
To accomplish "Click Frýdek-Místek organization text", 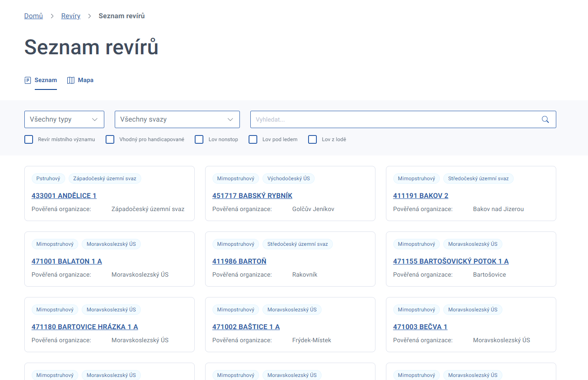I will [312, 340].
